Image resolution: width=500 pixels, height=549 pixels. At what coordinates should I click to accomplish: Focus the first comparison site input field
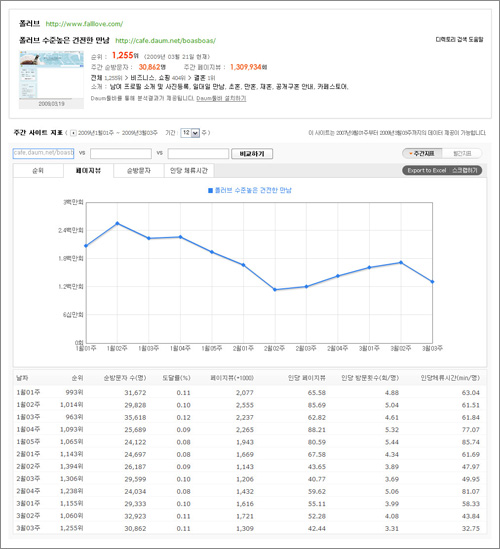tap(43, 153)
